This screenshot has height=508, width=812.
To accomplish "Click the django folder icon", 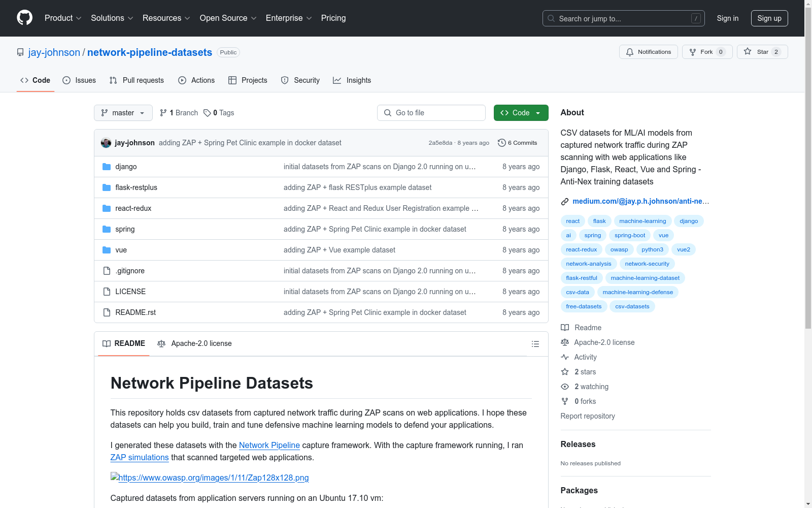I will click(107, 167).
